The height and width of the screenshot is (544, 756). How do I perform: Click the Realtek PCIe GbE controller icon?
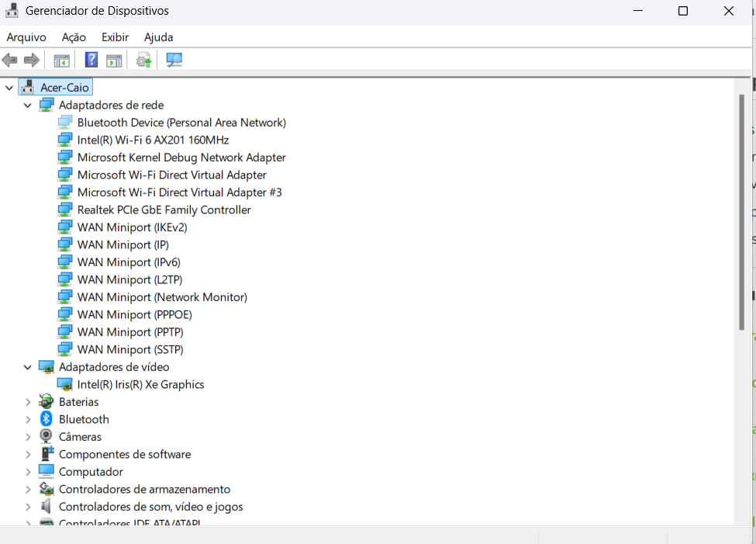tap(64, 210)
